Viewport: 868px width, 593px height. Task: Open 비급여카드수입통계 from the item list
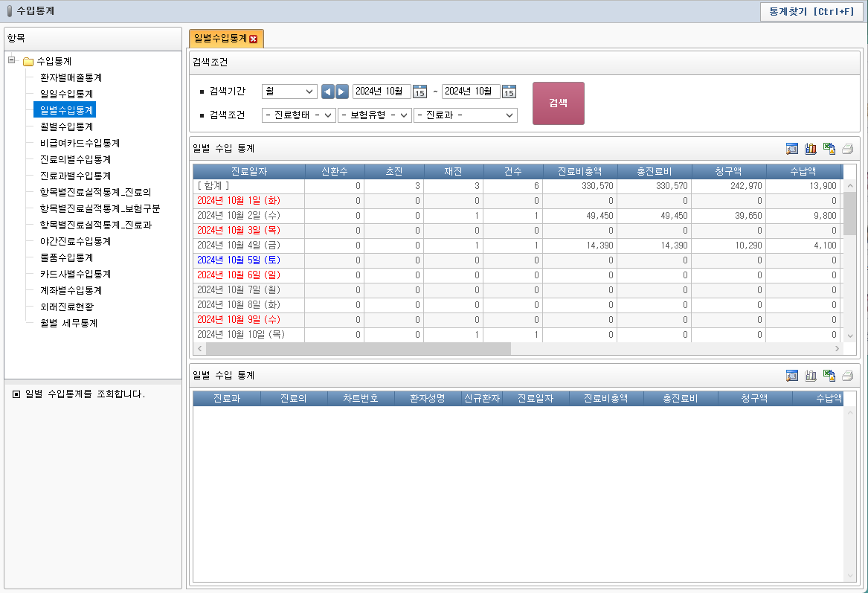coord(80,143)
